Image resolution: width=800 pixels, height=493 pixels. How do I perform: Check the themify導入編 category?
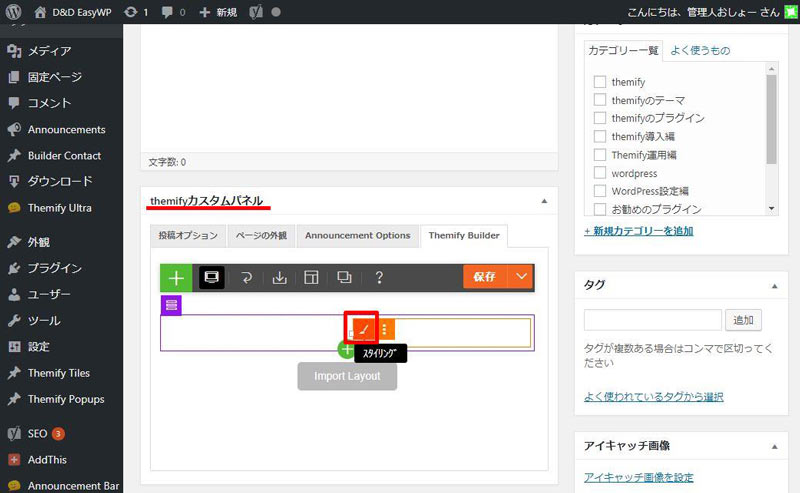tap(600, 136)
